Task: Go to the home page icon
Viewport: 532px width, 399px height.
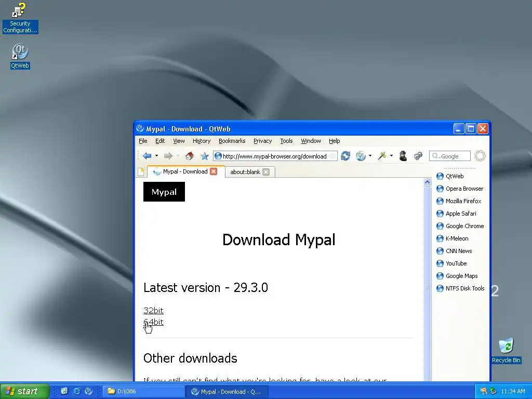Action: pos(189,156)
